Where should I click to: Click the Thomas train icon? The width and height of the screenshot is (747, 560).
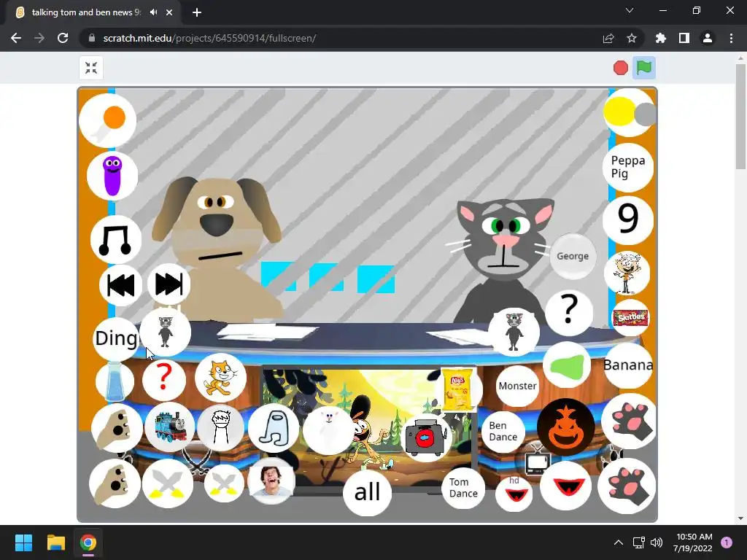tap(170, 427)
